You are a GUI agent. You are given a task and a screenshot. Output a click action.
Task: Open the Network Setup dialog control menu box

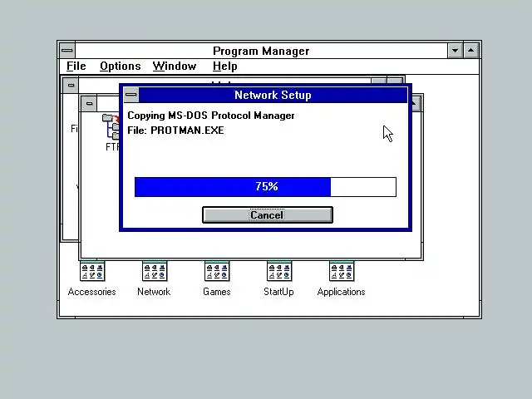(131, 95)
